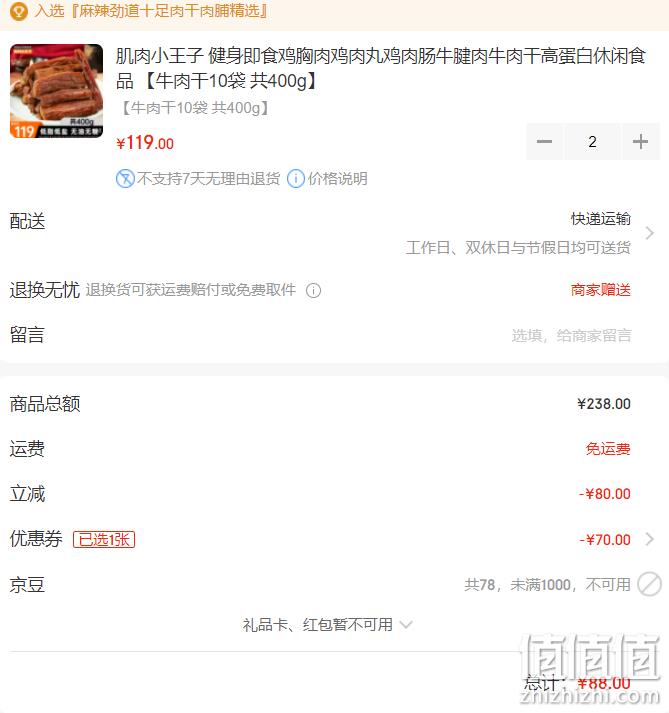Click the no 7-day return icon

click(x=125, y=179)
